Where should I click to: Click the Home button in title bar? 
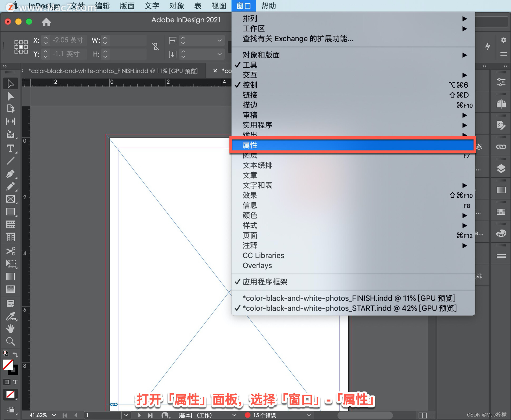point(47,22)
